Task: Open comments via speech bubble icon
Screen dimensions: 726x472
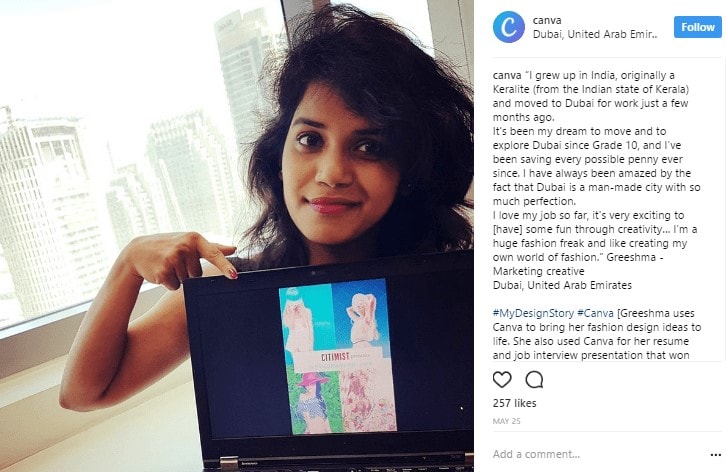Action: pos(534,380)
